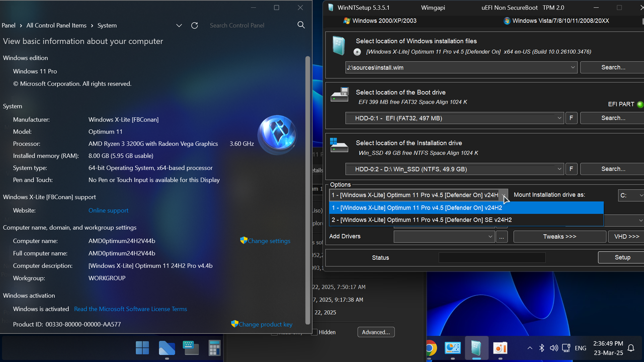Screen dimensions: 644x362
Task: Expand the Add Drivers dropdown
Action: (x=490, y=236)
